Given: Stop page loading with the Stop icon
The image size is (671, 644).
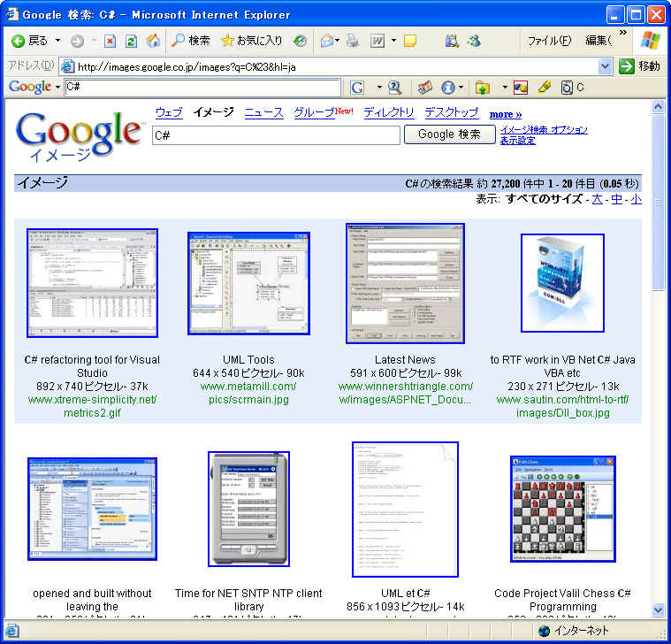Looking at the screenshot, I should 110,41.
